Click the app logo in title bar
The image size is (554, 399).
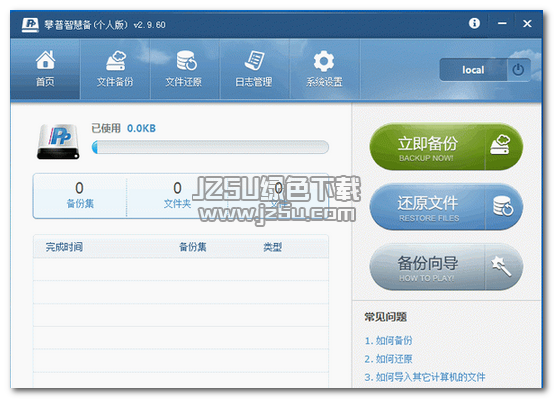30,25
